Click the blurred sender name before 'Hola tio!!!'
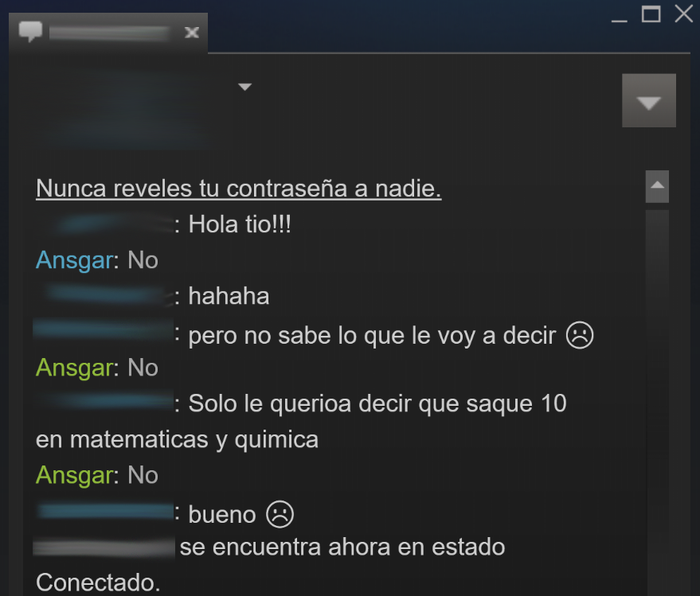This screenshot has width=700, height=596. tap(106, 224)
